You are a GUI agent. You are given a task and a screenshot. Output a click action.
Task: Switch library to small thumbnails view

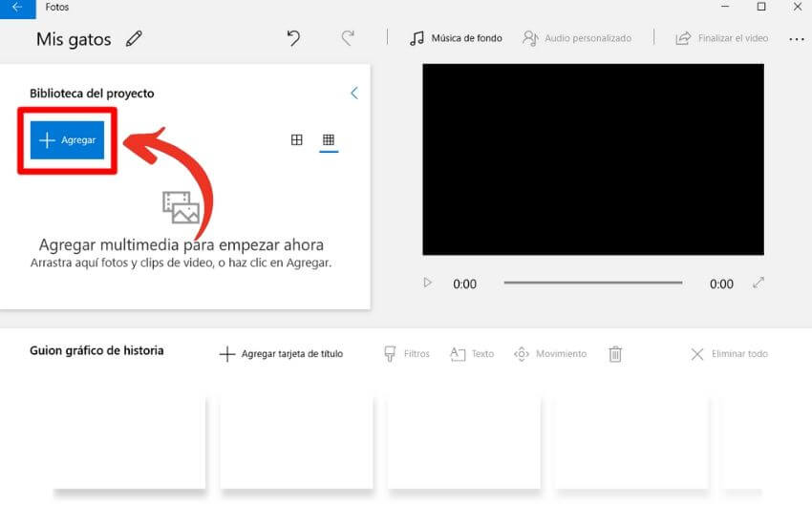pyautogui.click(x=329, y=139)
